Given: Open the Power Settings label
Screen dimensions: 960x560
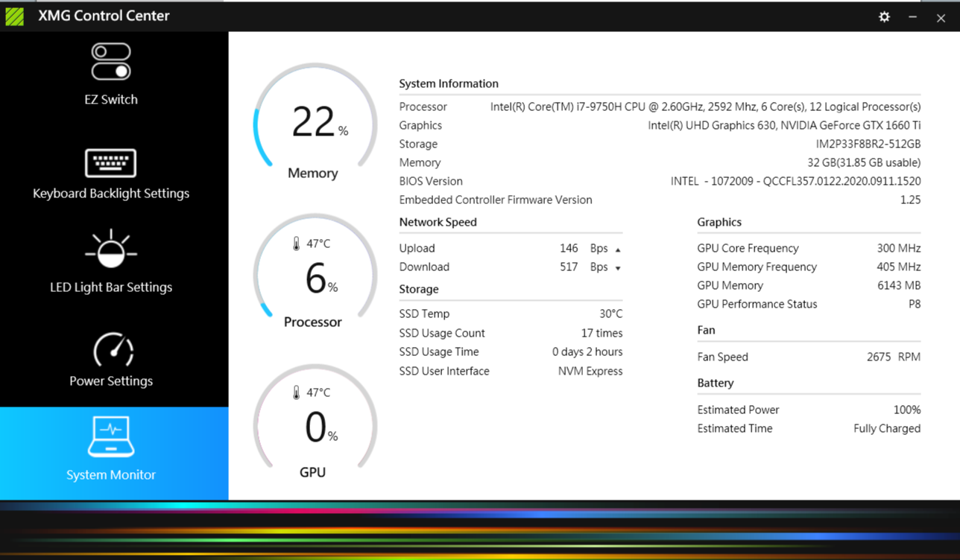Looking at the screenshot, I should click(x=111, y=381).
